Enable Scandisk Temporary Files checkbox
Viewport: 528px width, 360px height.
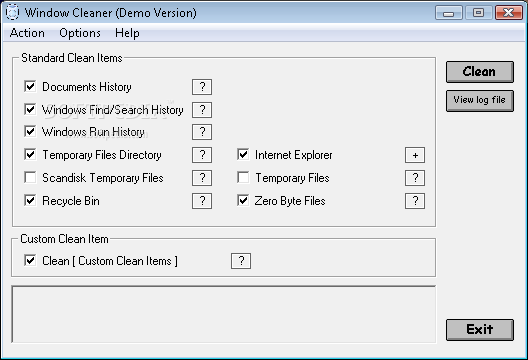30,177
